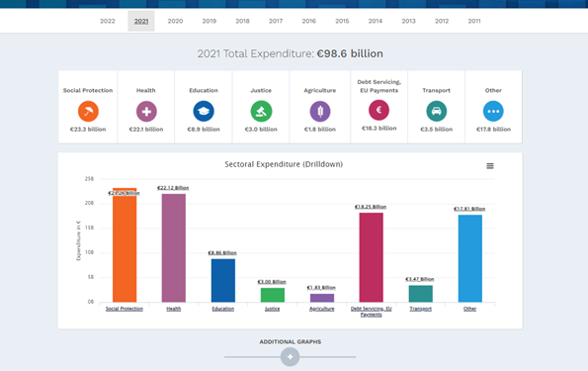Click the €22.12 Billion Health data label
Screen dimensions: 588x371
point(173,188)
